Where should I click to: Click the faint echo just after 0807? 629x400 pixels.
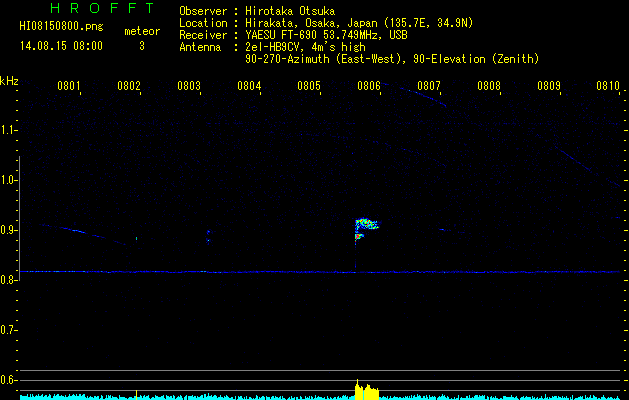point(442,229)
